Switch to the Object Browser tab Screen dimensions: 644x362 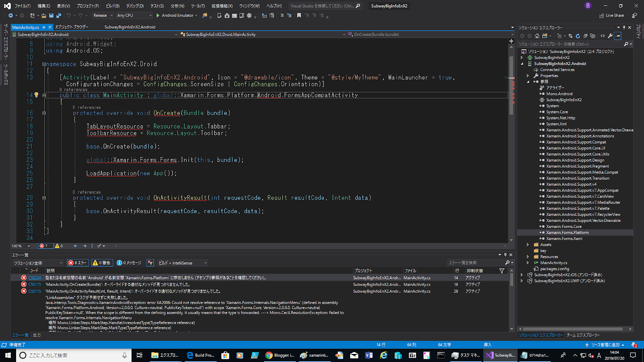pos(71,27)
